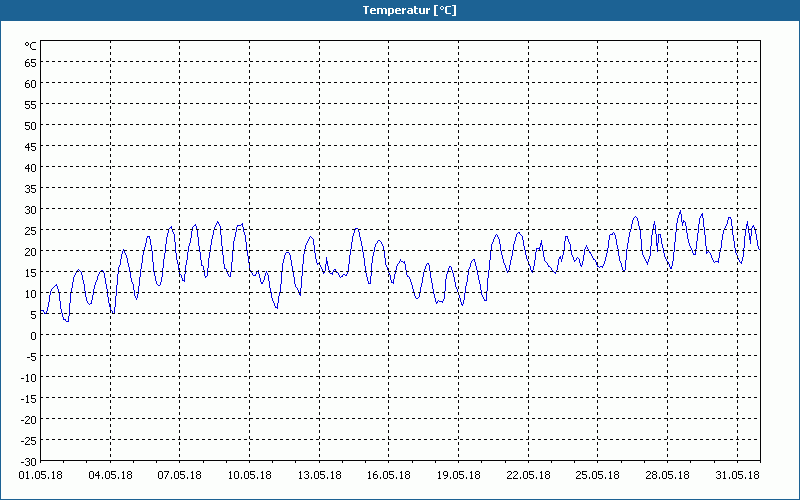This screenshot has width=800, height=500.
Task: Click the 'Temperatur [°C]' chart title
Action: tap(409, 10)
